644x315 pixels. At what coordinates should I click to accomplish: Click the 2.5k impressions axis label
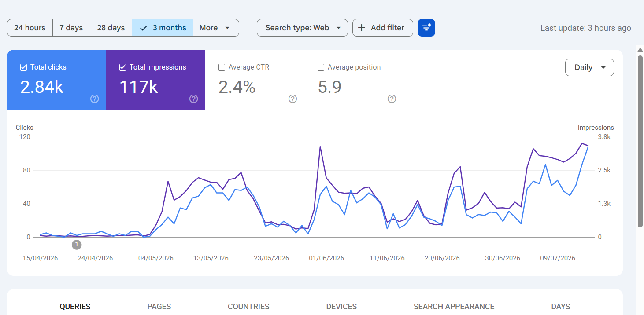coord(604,170)
